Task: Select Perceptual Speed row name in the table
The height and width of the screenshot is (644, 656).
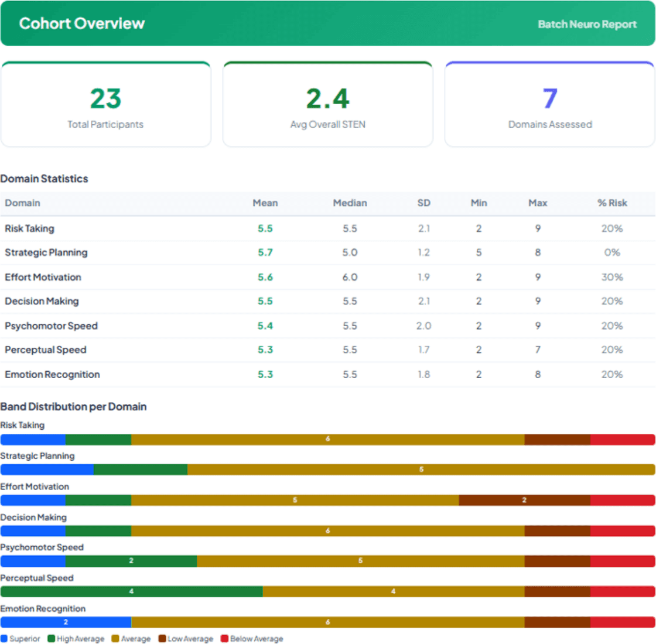Action: (45, 350)
